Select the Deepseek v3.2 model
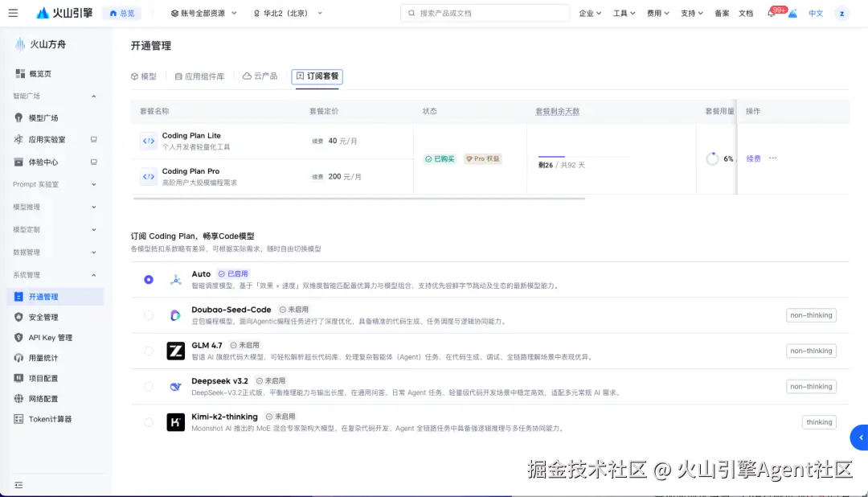Viewport: 868px width, 497px height. tap(148, 386)
